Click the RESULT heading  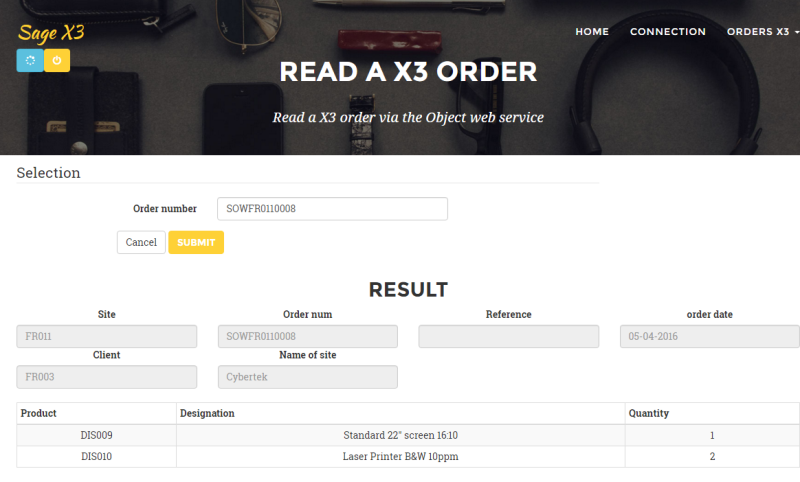coord(408,290)
